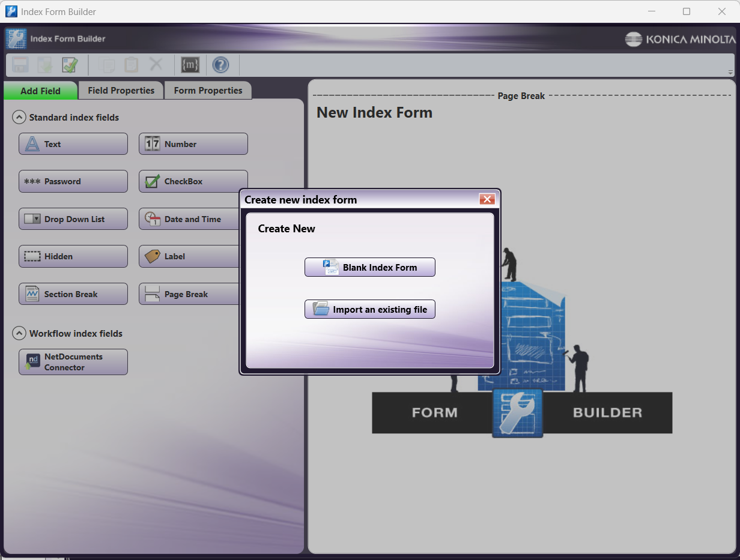Click Import an existing file button
The height and width of the screenshot is (560, 740).
click(x=370, y=310)
